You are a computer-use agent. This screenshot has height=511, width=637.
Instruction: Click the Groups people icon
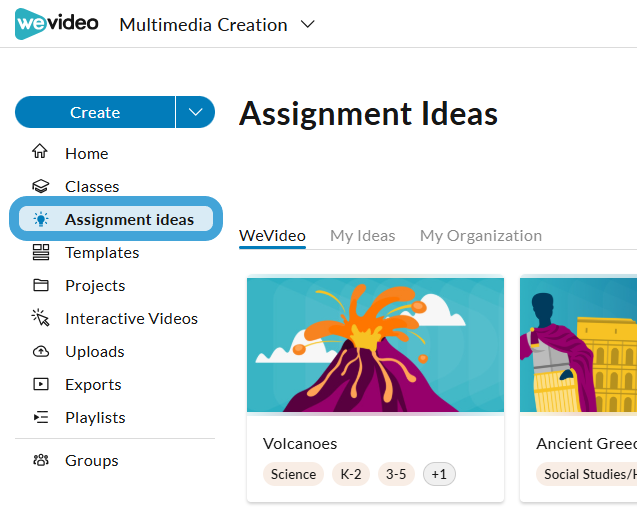point(41,460)
